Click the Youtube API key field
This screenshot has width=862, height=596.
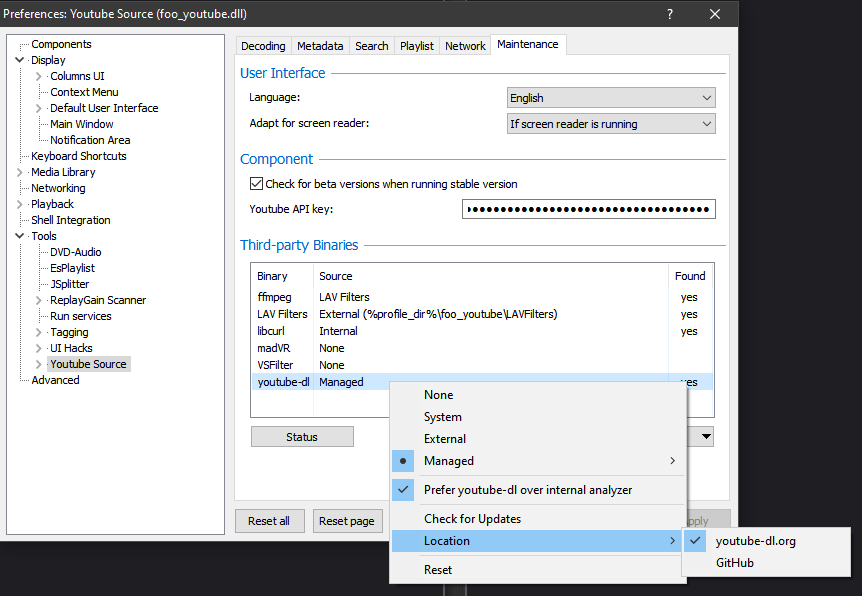tap(589, 209)
